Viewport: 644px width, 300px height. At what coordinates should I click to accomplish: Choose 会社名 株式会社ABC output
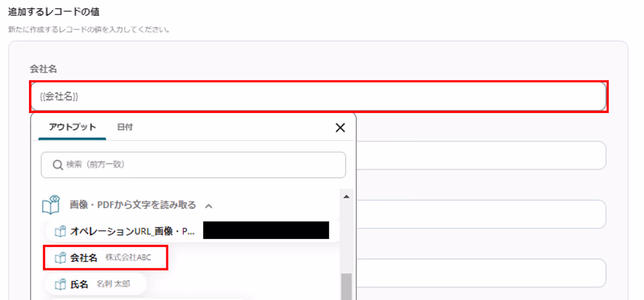[x=105, y=258]
